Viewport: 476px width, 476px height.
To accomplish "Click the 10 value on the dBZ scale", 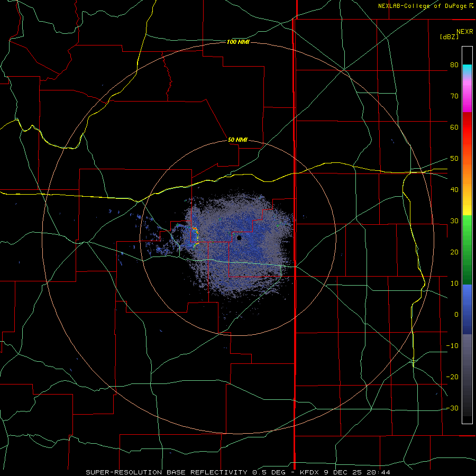I will click(x=454, y=283).
